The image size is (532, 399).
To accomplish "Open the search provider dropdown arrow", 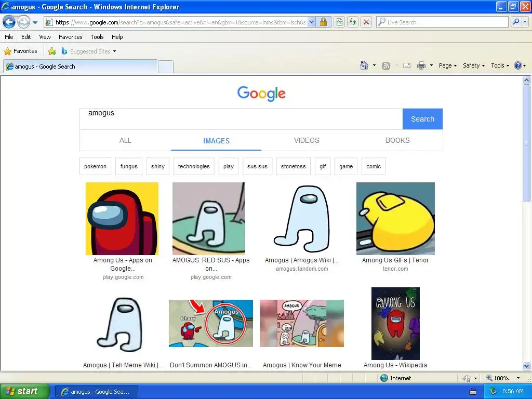I will coord(525,22).
